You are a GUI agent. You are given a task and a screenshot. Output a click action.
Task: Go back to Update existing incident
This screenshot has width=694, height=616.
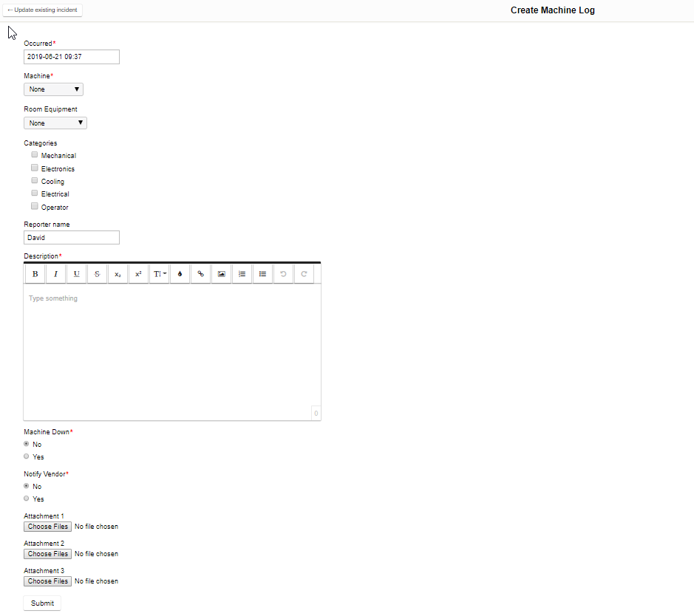coord(42,10)
